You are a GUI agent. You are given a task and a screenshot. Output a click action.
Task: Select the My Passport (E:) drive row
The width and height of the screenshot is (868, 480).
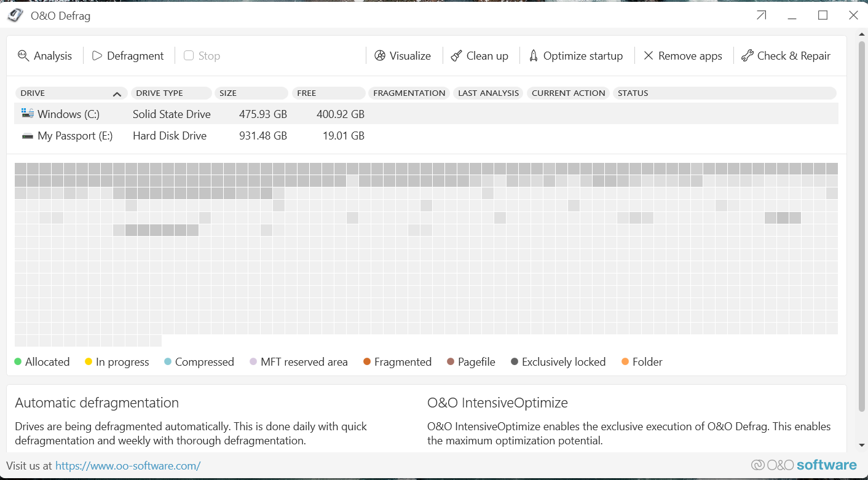tap(74, 136)
